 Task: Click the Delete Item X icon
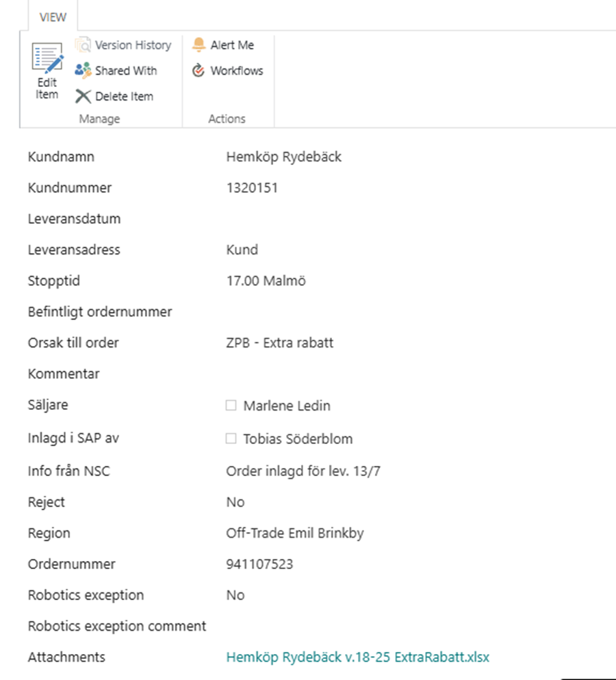click(83, 96)
